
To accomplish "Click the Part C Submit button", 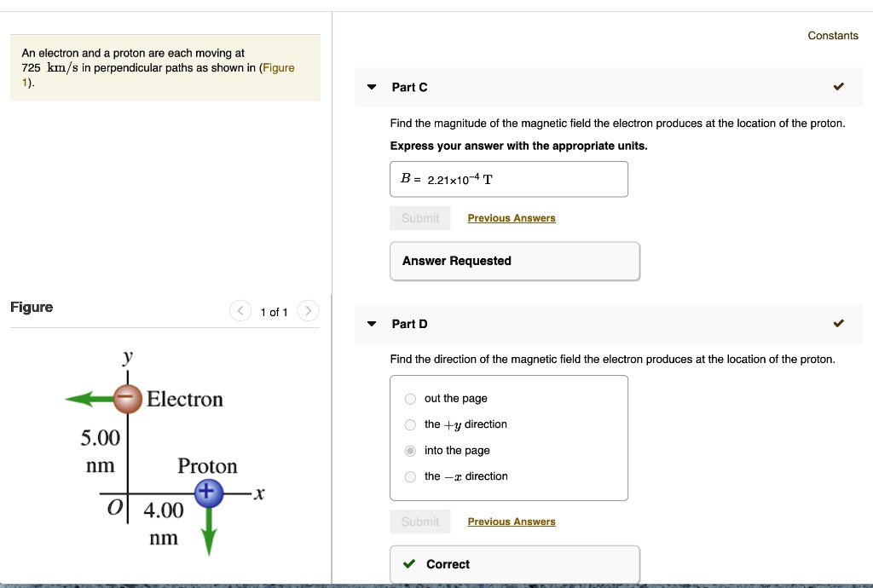I will 420,218.
